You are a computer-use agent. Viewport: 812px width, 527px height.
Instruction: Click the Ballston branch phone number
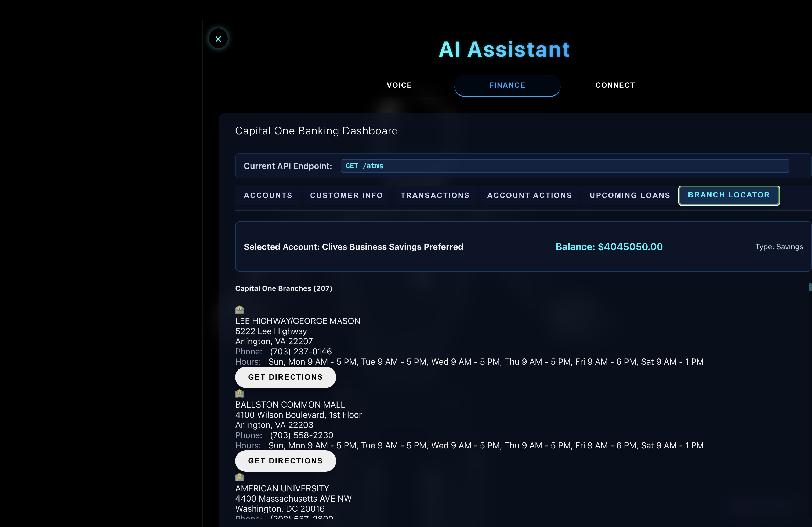click(x=301, y=435)
